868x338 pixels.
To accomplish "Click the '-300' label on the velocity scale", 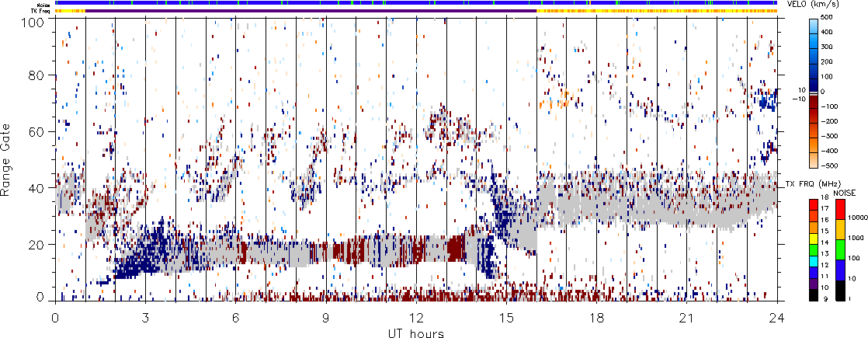I will pyautogui.click(x=828, y=136).
